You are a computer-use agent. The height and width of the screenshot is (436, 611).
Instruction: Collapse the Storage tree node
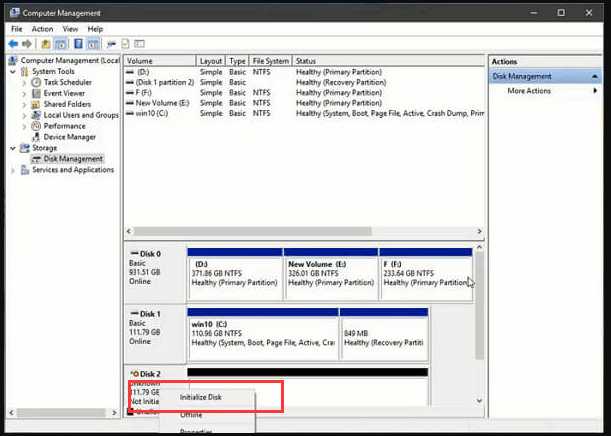[x=14, y=148]
